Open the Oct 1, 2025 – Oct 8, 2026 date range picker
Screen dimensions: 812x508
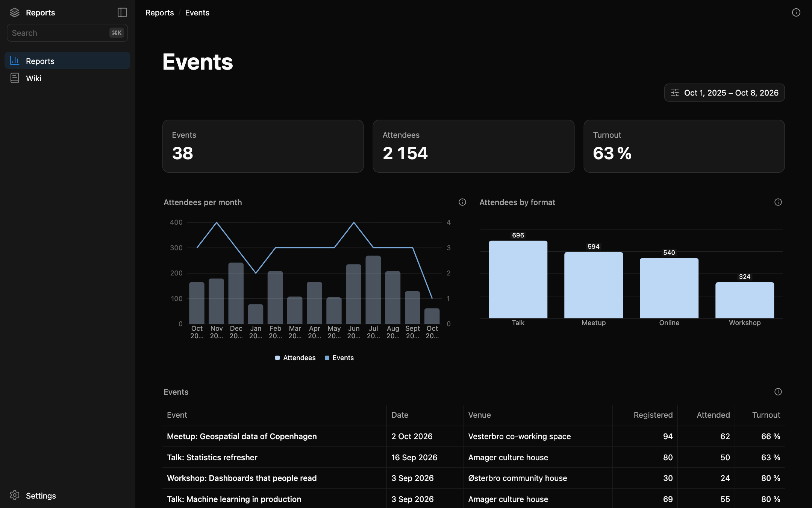pos(724,93)
